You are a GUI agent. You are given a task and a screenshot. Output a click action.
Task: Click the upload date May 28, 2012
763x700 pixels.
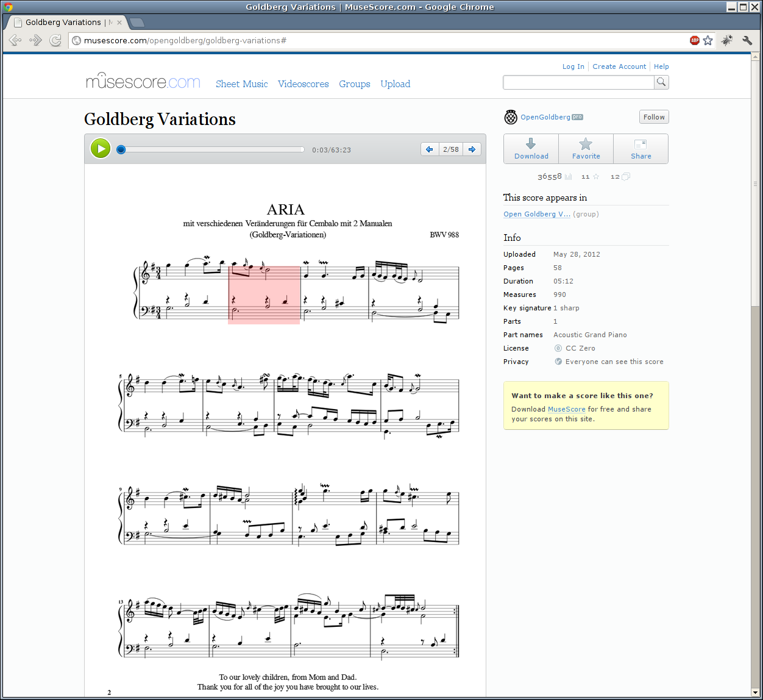(x=577, y=254)
